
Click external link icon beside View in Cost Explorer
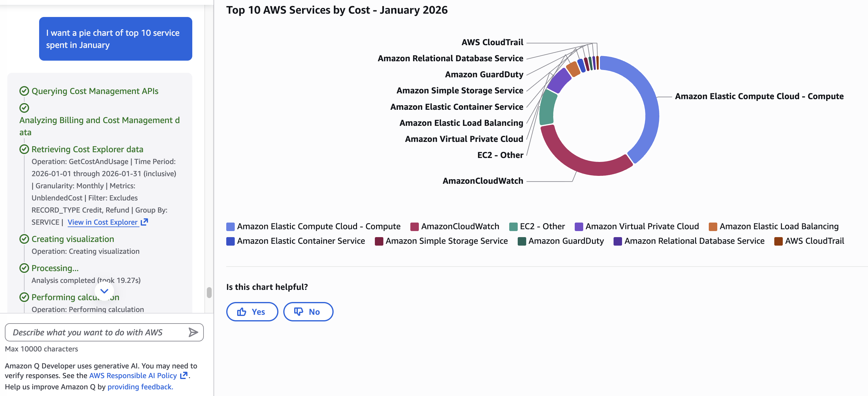(x=145, y=222)
